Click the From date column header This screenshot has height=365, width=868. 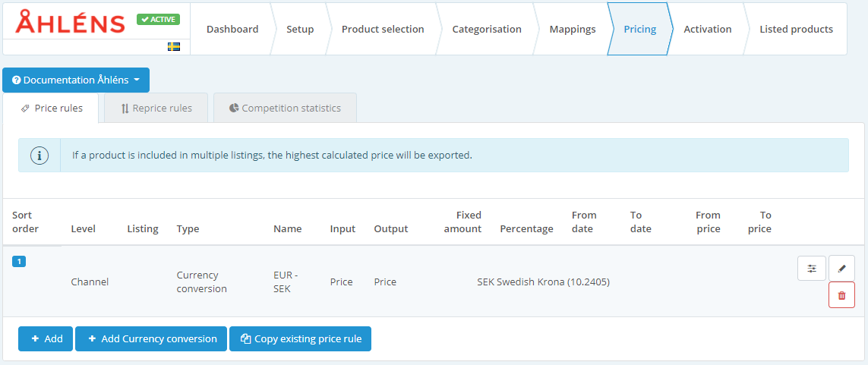(584, 222)
